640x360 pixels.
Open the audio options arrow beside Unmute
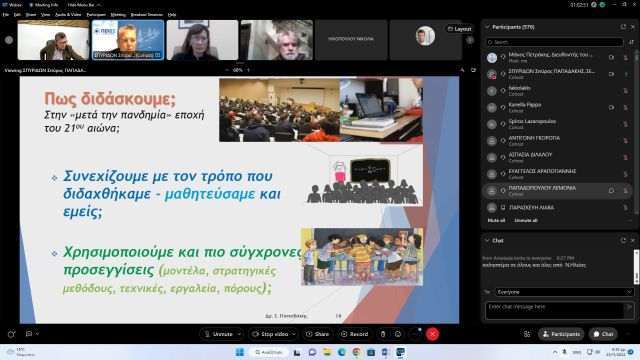239,334
